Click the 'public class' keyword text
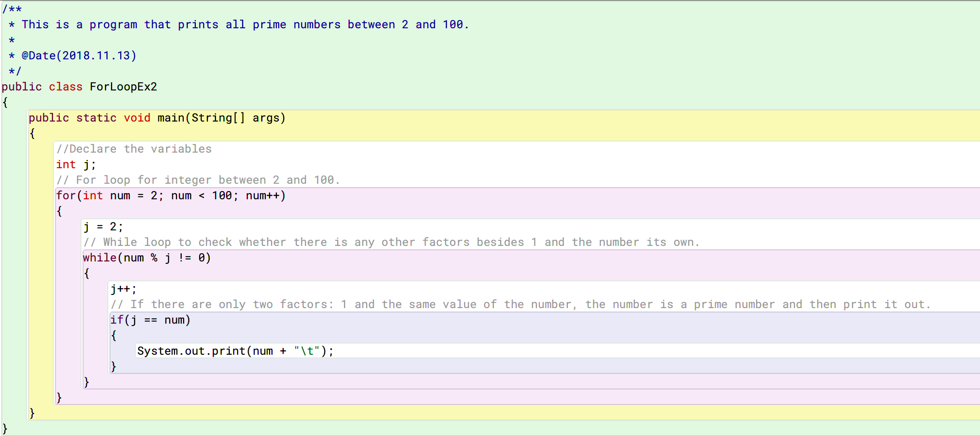This screenshot has width=980, height=436. [42, 87]
